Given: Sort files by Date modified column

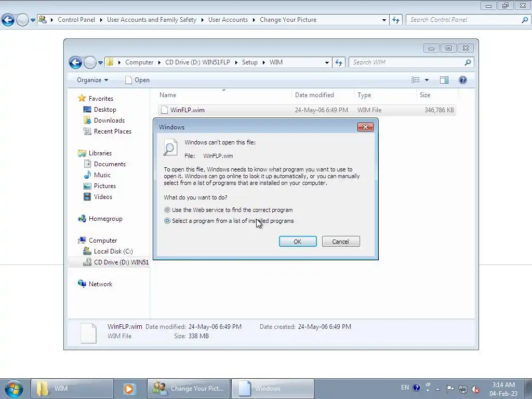Looking at the screenshot, I should pos(323,95).
